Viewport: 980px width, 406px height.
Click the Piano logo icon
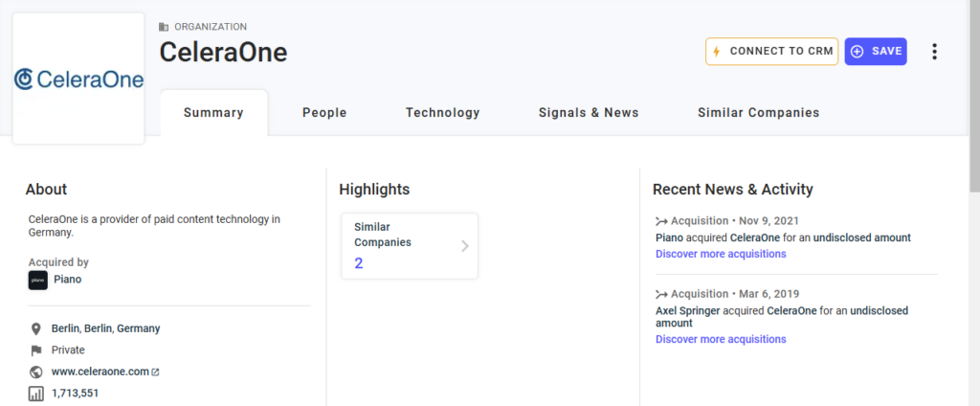click(x=37, y=280)
